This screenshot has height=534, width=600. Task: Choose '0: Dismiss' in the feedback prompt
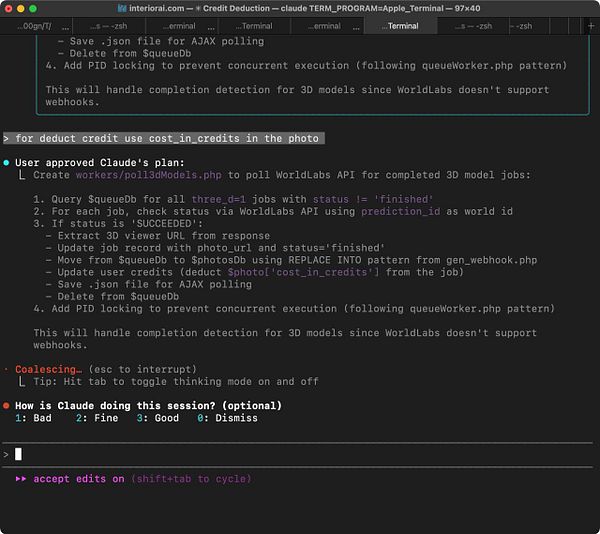click(228, 418)
